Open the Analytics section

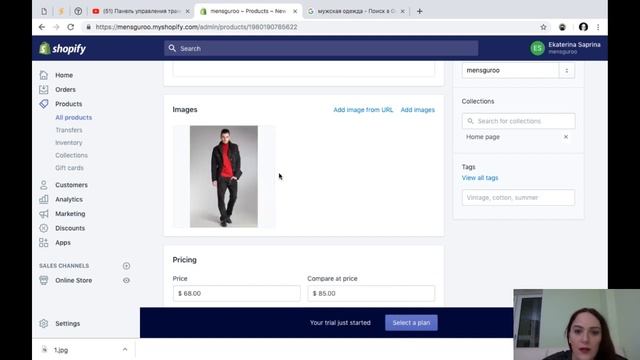(x=69, y=199)
